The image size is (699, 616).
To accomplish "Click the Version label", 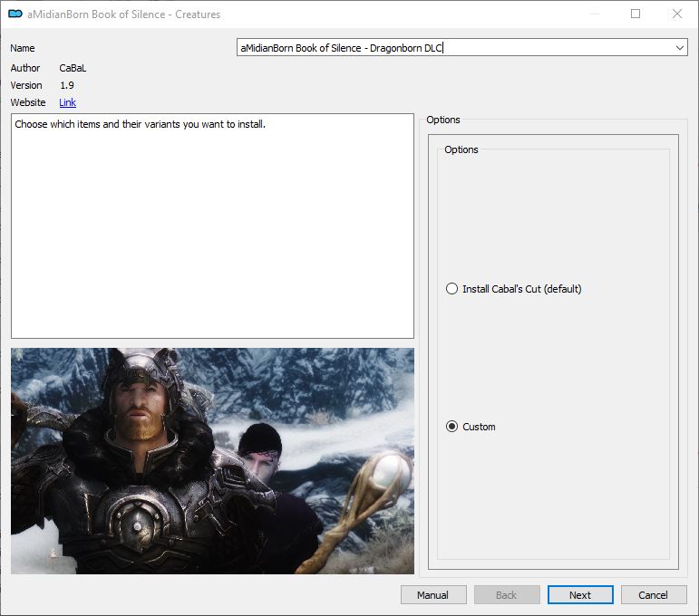I will (26, 85).
